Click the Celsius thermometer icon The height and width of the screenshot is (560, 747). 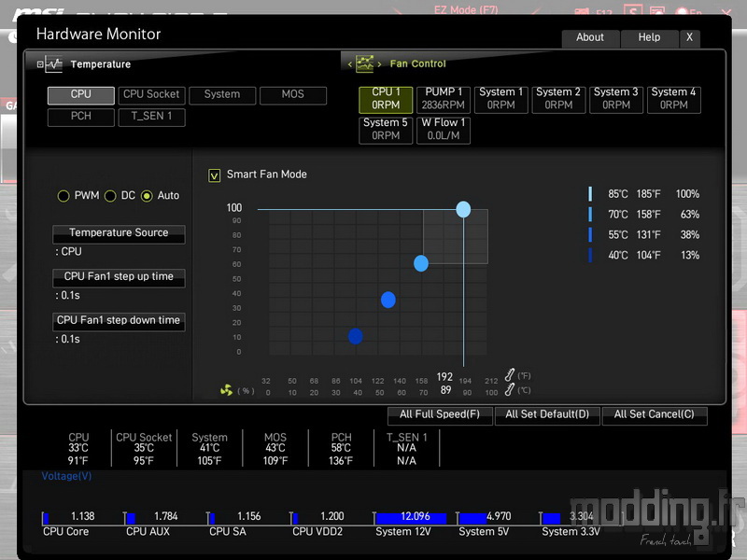click(509, 389)
